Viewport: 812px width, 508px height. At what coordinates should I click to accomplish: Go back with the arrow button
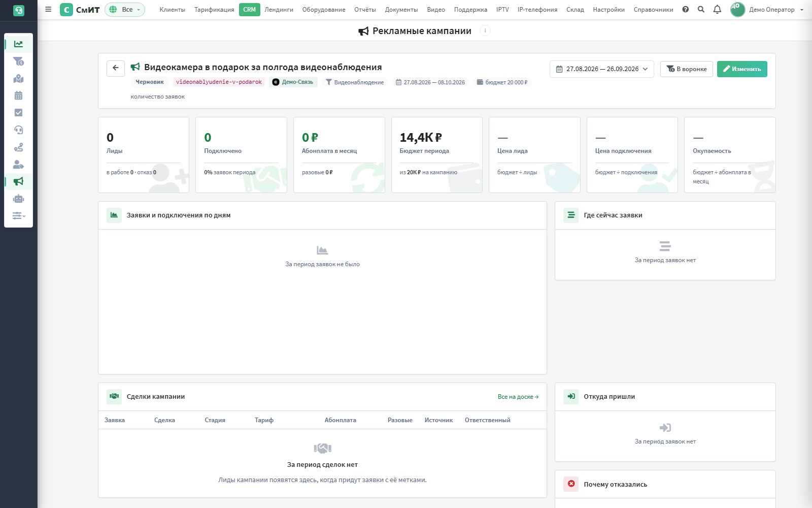[116, 68]
